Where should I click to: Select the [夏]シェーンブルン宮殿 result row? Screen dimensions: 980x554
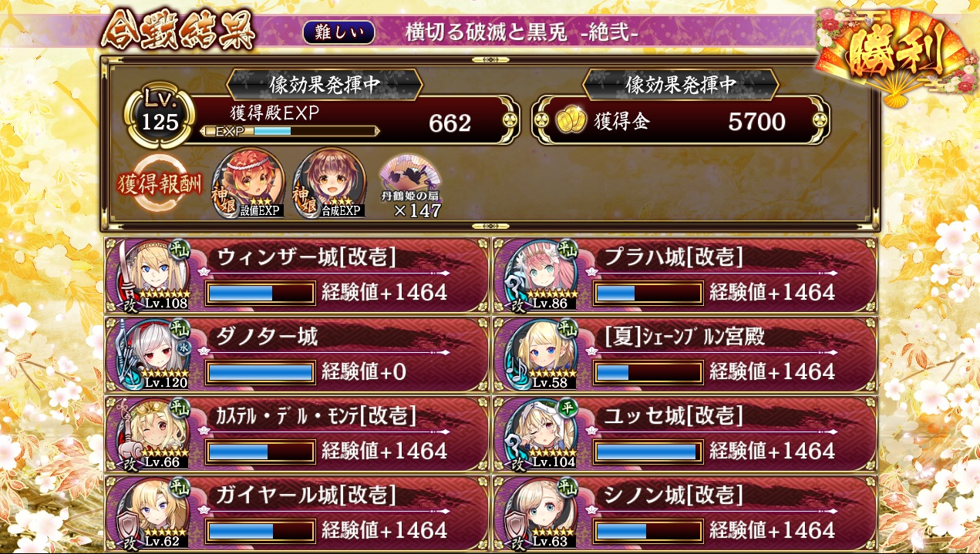(685, 354)
